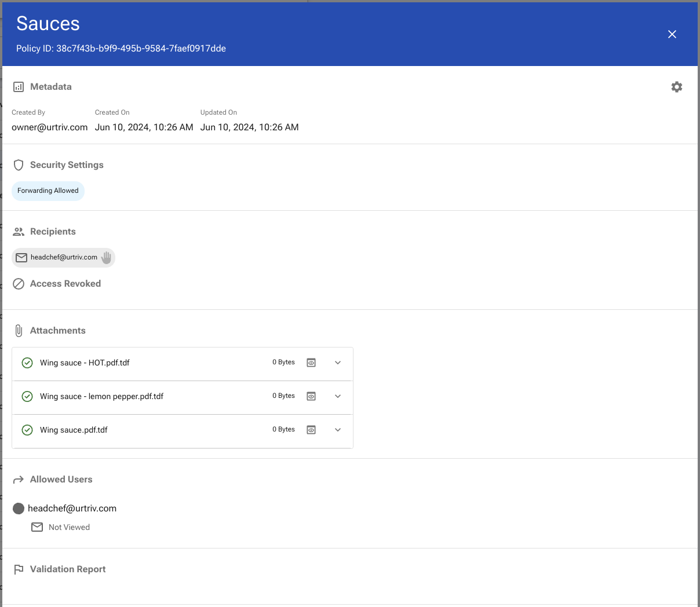Close the Sauces policy dialog
This screenshot has height=607, width=700.
tap(672, 34)
